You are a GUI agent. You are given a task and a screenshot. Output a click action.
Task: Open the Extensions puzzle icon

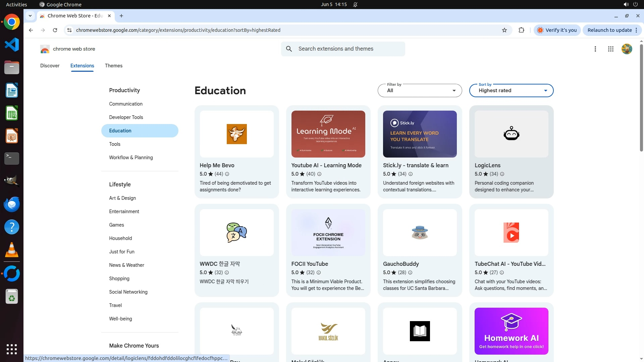click(521, 30)
